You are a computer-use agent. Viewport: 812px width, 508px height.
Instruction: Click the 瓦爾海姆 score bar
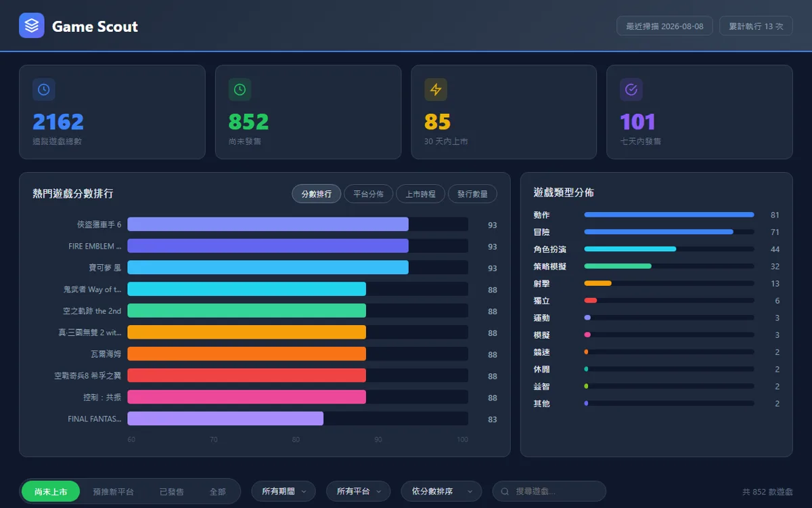[x=247, y=354]
